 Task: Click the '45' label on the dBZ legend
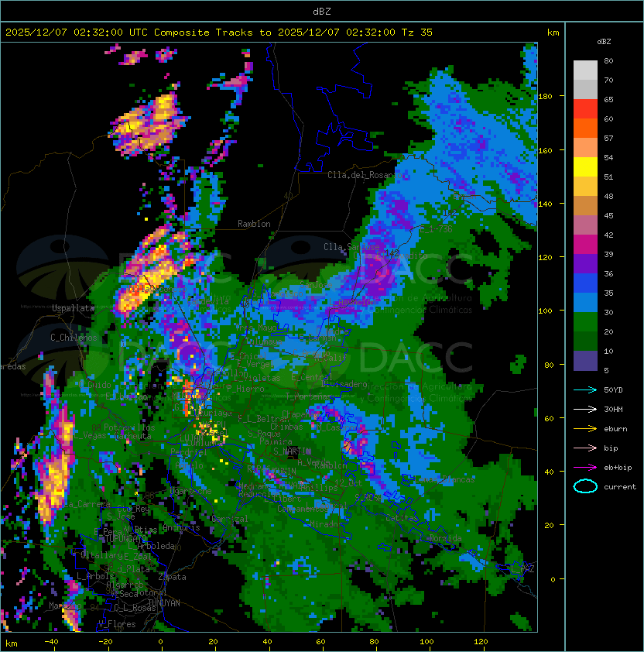[608, 215]
